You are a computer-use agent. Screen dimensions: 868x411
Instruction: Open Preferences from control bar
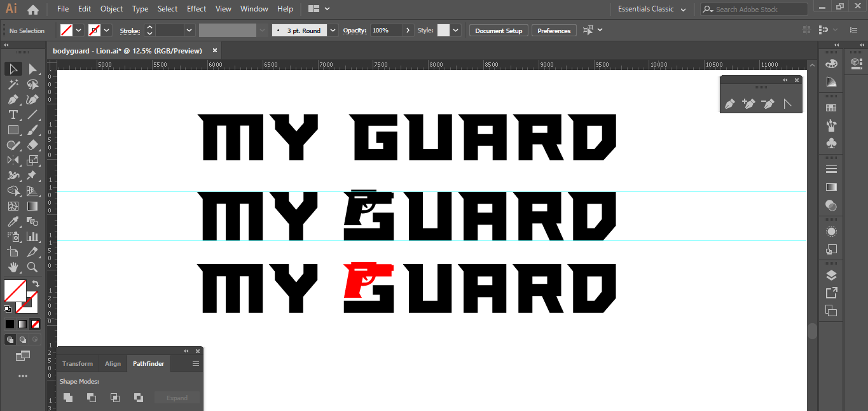point(554,31)
